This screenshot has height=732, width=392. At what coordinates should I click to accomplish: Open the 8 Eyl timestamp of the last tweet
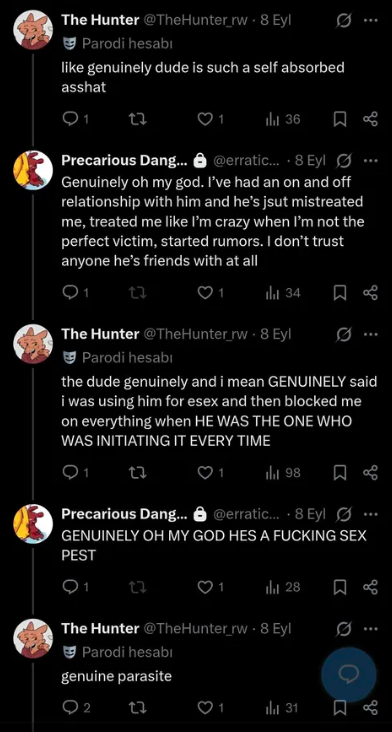tap(276, 628)
